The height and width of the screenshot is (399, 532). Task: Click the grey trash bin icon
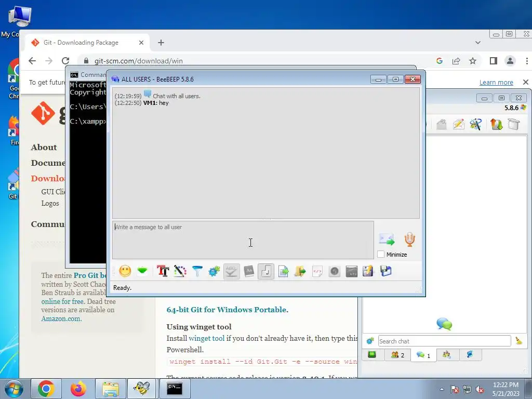pos(514,125)
